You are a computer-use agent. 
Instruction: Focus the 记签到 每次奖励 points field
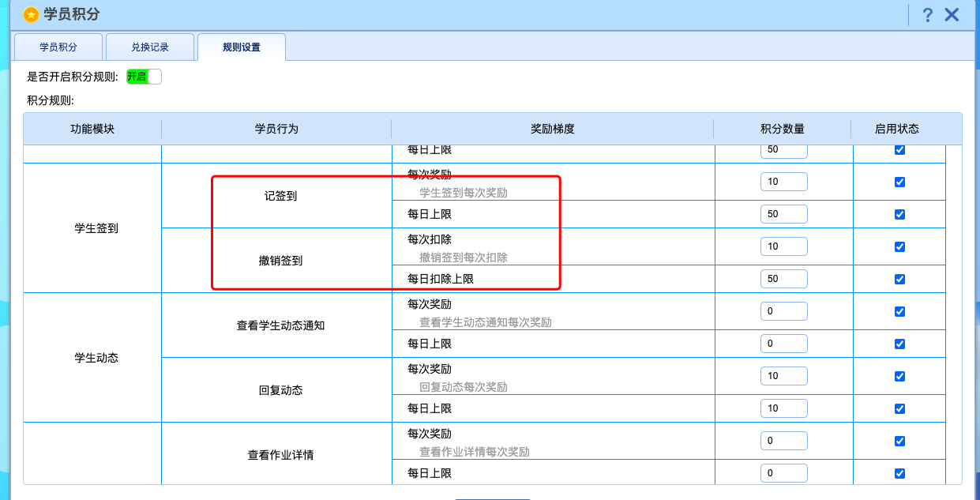pos(784,182)
